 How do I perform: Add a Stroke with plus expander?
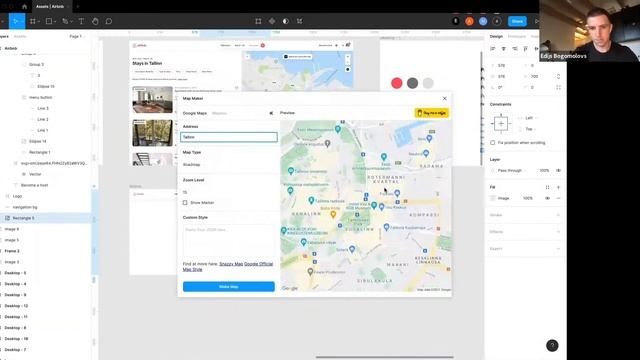coord(558,215)
